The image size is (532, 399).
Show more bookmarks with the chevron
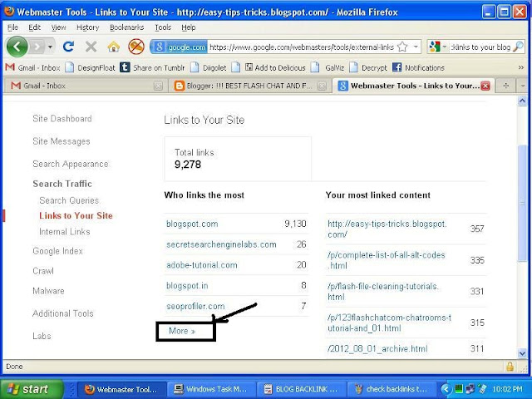click(521, 67)
